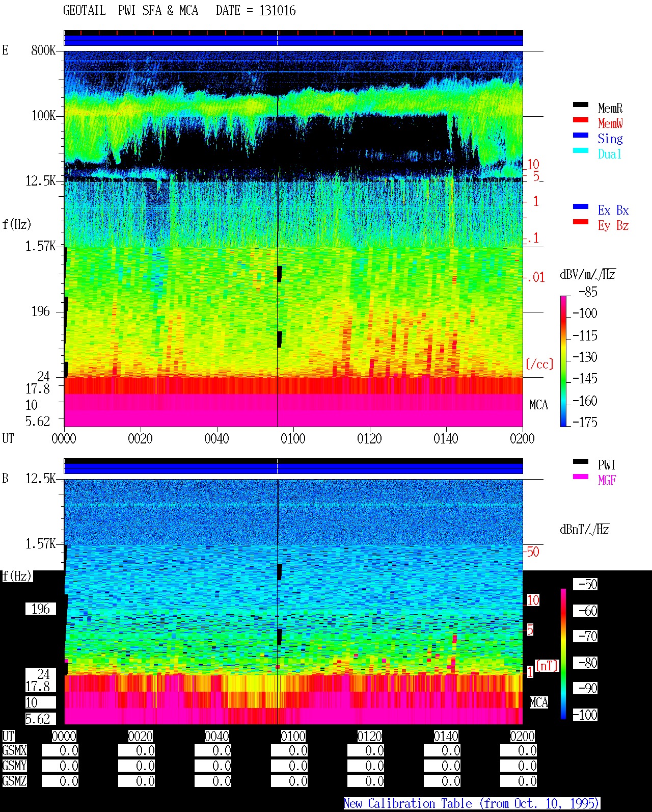Click the f(Hz) label of E panel
Image resolution: width=652 pixels, height=812 pixels.
pos(17,224)
